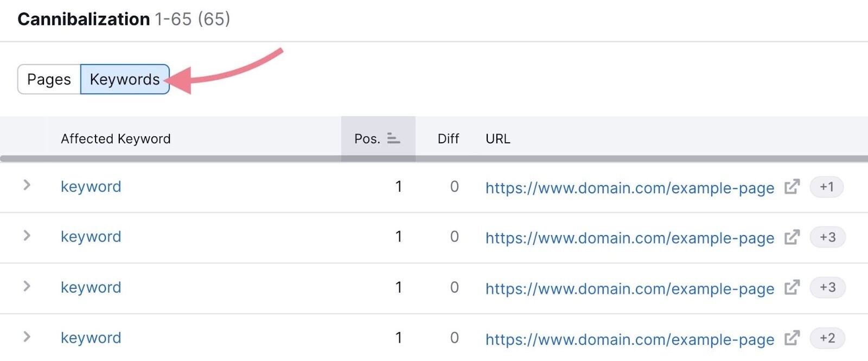
Task: Click the +2 additional URLs badge
Action: 827,338
